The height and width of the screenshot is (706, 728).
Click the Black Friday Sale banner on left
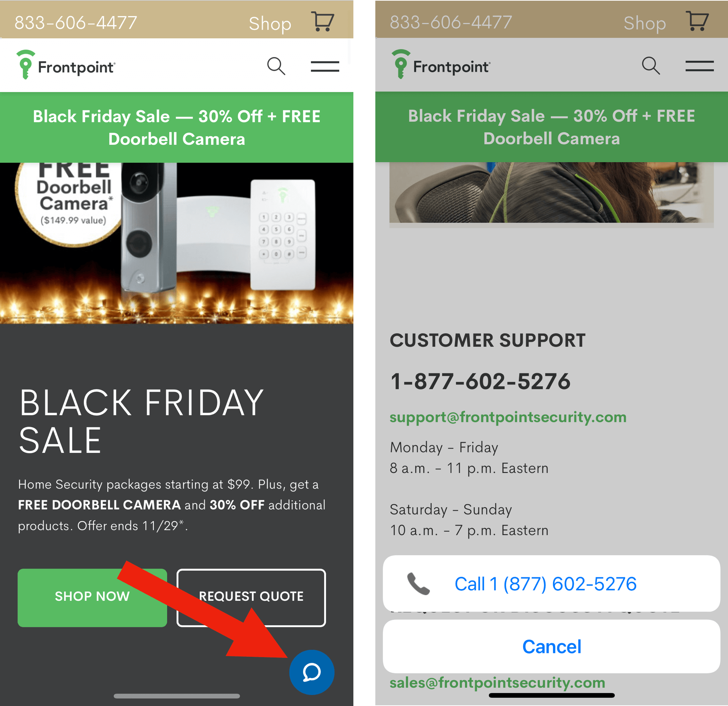176,127
